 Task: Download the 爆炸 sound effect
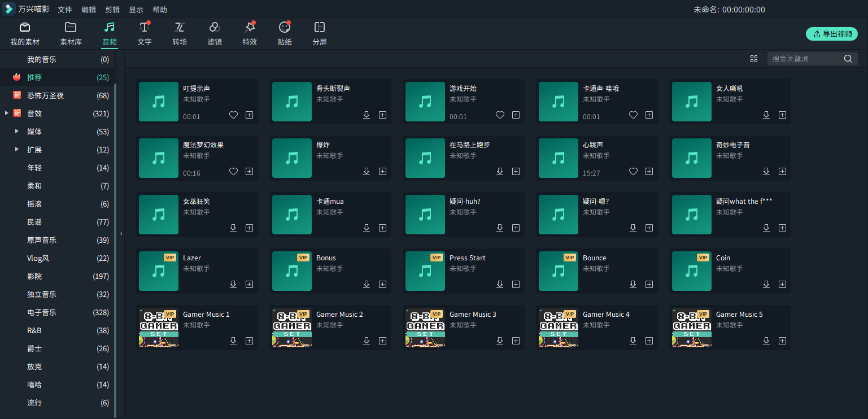coord(367,171)
